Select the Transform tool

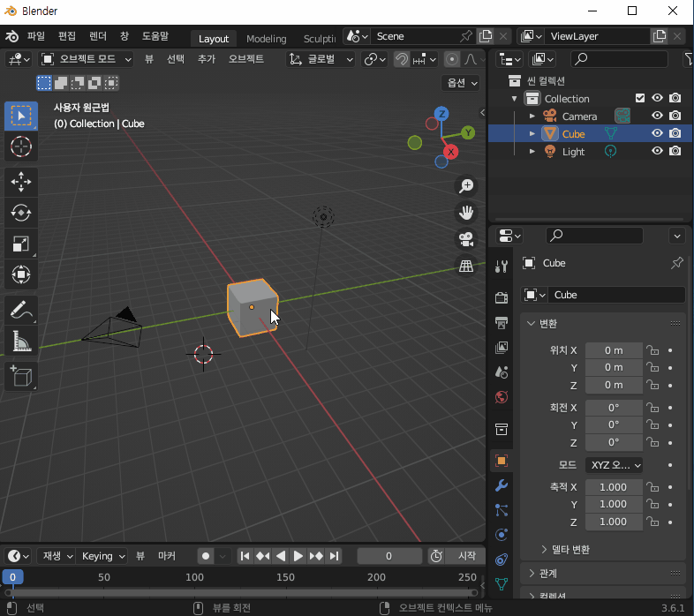tap(21, 274)
